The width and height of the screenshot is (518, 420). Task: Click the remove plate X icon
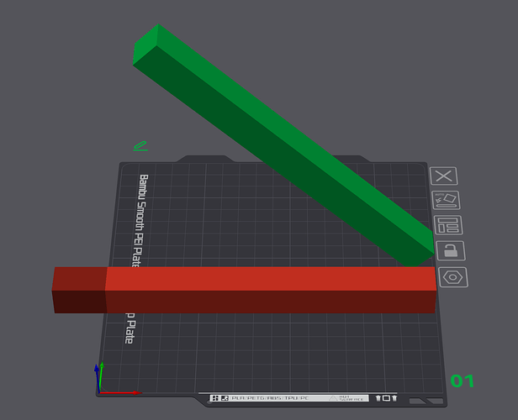(444, 176)
